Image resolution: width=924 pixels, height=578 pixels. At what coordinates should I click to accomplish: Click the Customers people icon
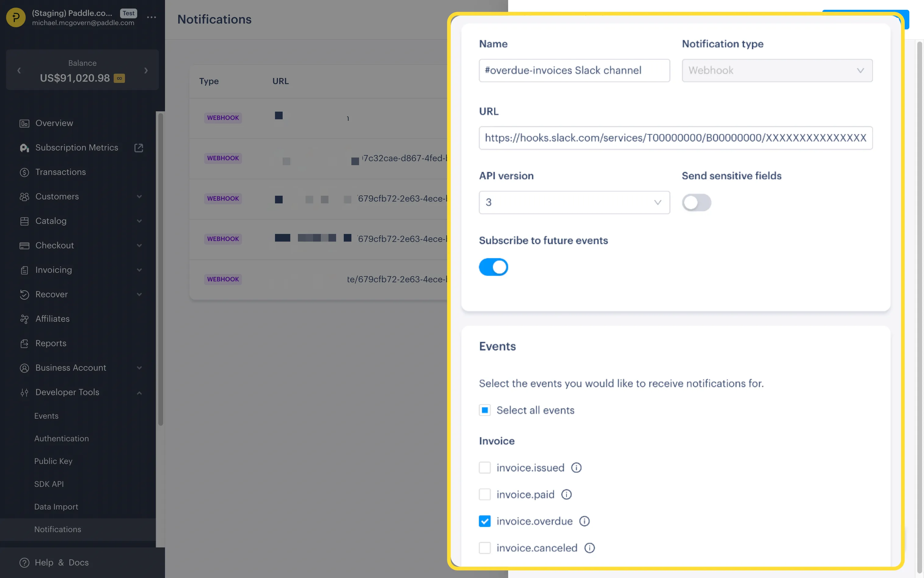pos(24,197)
